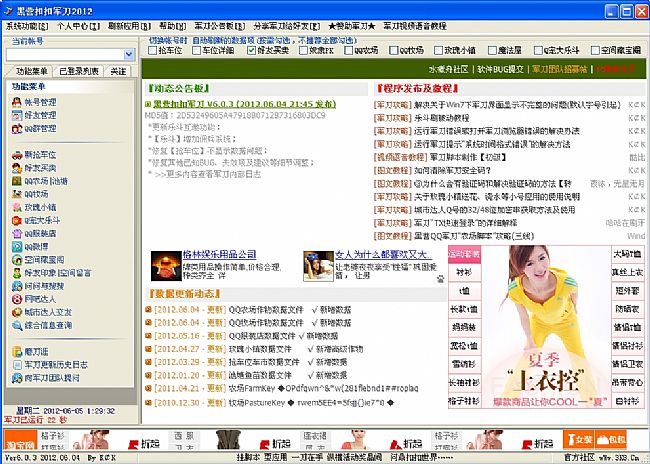Open 网吧达人 red 8 icon
Viewport: 650px width, 464px height.
[x=17, y=299]
